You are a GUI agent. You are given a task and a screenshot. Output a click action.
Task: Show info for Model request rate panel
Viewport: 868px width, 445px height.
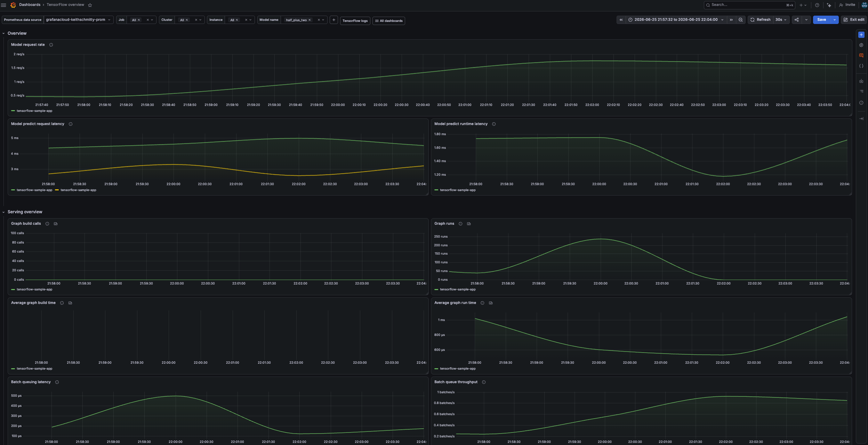pos(51,45)
